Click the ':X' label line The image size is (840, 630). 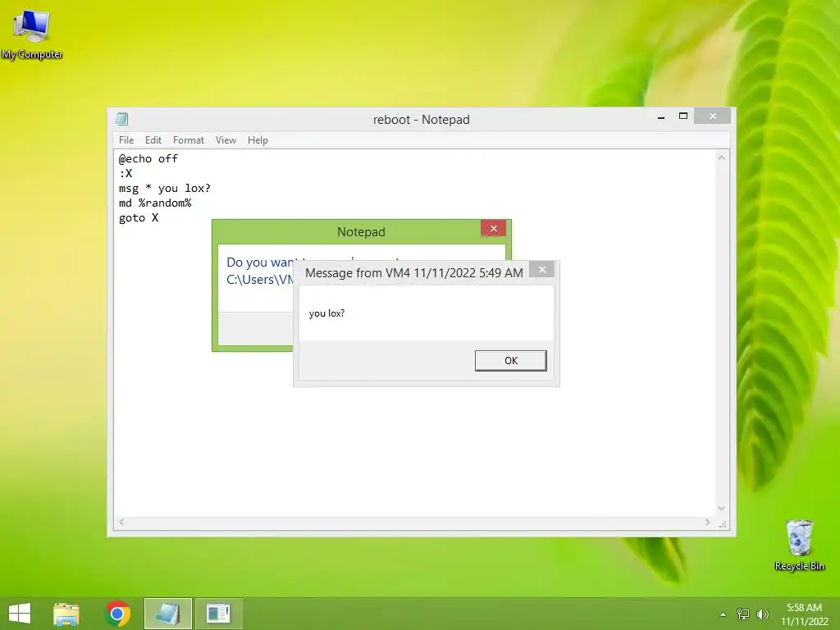click(126, 173)
